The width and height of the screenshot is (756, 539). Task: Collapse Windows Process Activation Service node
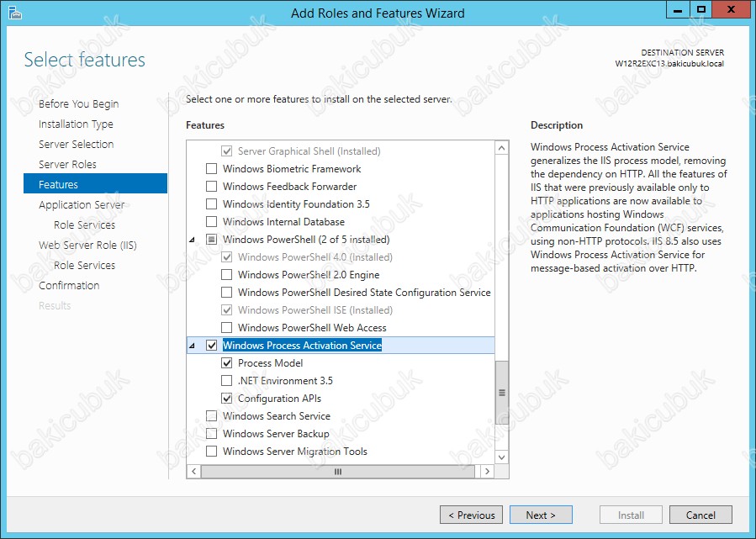click(x=193, y=346)
